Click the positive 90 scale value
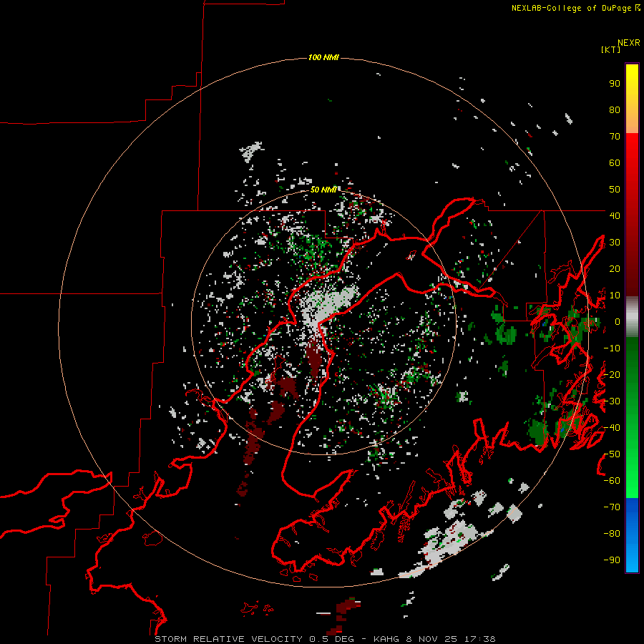 (x=615, y=84)
